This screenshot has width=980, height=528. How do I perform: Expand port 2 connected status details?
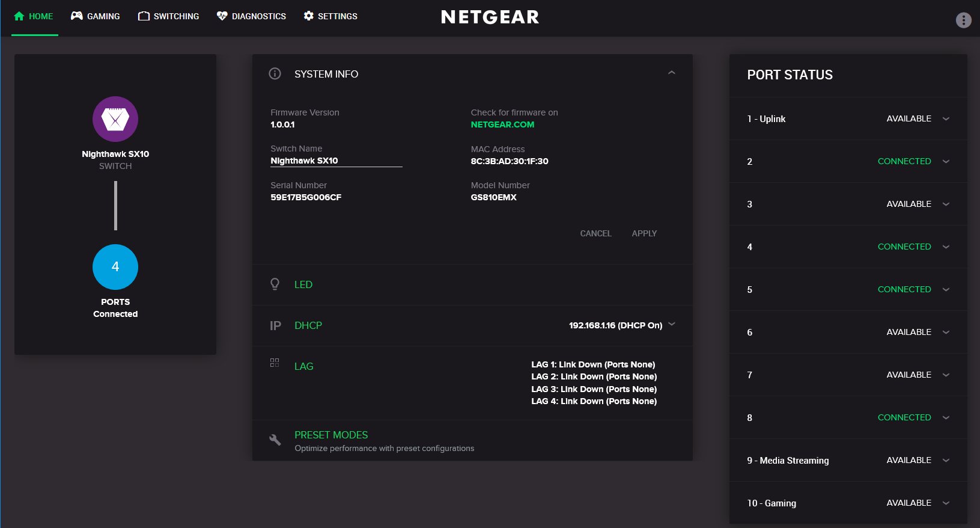(946, 162)
